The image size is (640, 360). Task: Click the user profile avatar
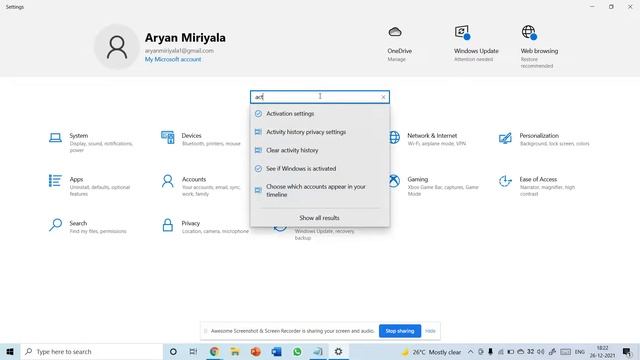coord(117,47)
